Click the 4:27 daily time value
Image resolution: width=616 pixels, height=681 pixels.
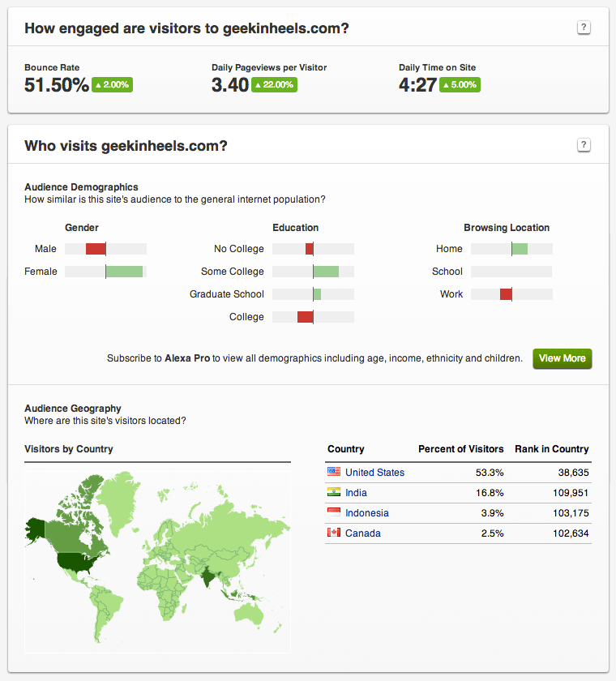417,84
